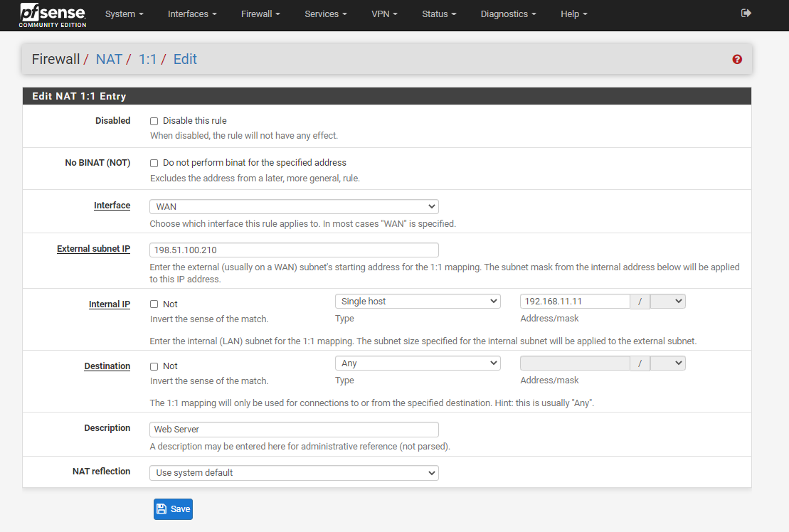Click the External subnet IP label link
The width and height of the screenshot is (789, 532).
(x=94, y=248)
